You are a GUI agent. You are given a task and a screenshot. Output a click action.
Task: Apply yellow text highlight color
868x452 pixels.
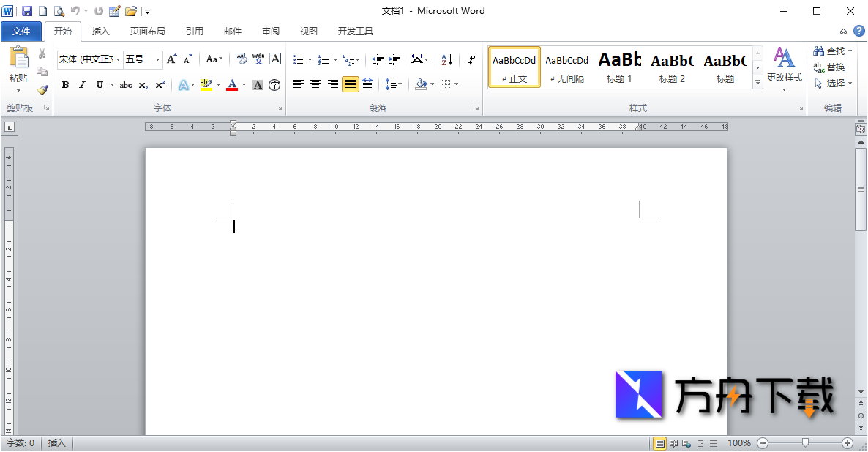(207, 85)
